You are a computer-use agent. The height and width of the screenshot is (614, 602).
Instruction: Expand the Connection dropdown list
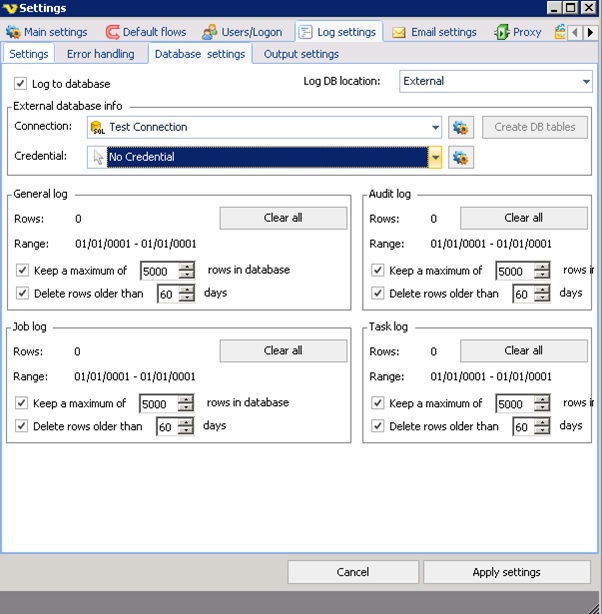435,127
